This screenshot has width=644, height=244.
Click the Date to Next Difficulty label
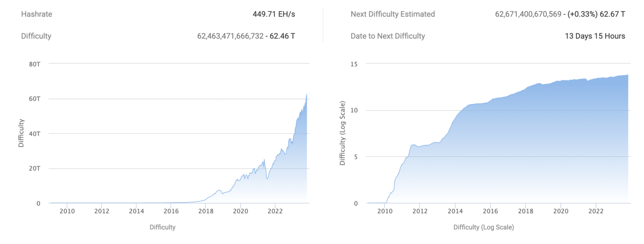click(x=387, y=36)
